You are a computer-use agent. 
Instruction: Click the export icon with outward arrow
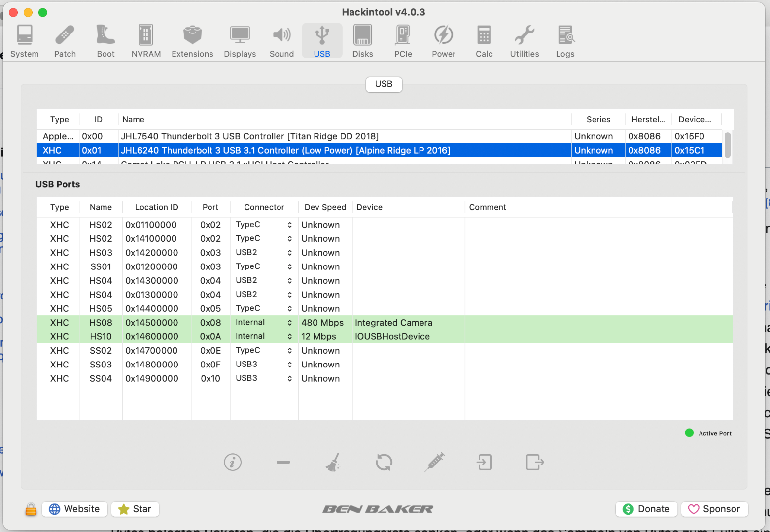(x=535, y=462)
